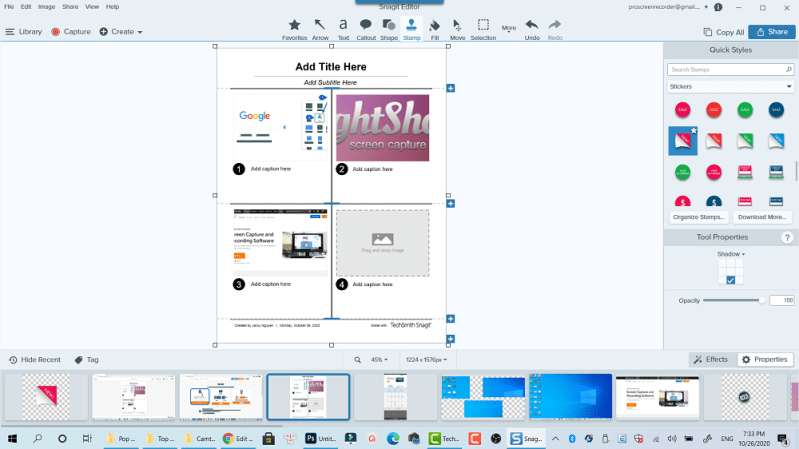Viewport: 799px width, 449px height.
Task: Toggle the Effects panel
Action: pos(710,359)
